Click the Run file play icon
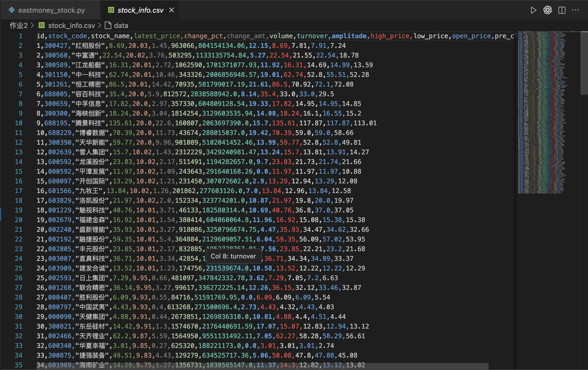Screen dimensions: 588x370 533,10
